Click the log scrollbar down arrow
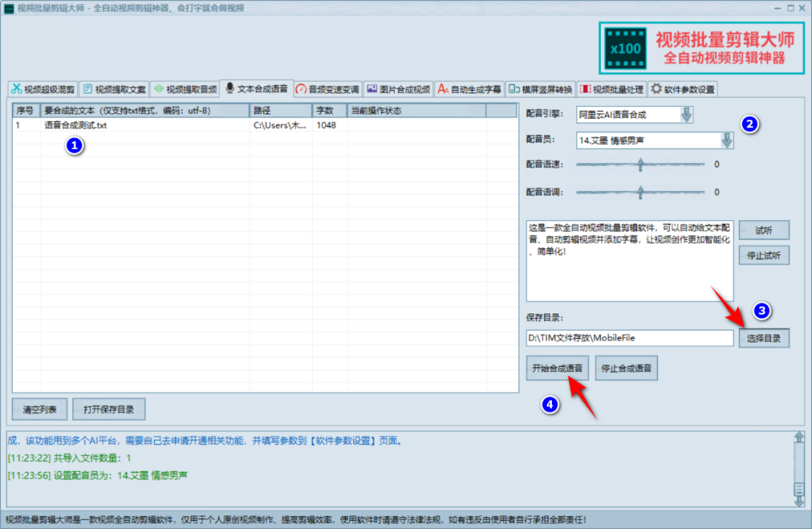This screenshot has height=529, width=812. [799, 500]
